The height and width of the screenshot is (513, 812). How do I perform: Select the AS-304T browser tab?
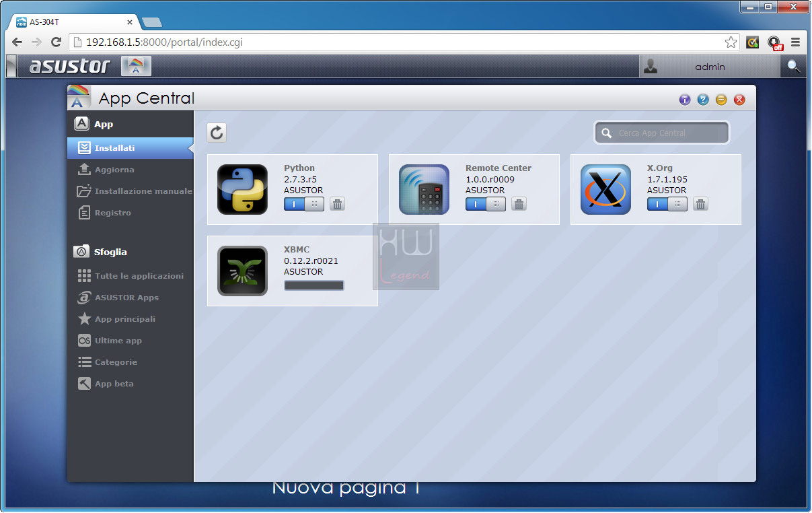click(74, 22)
